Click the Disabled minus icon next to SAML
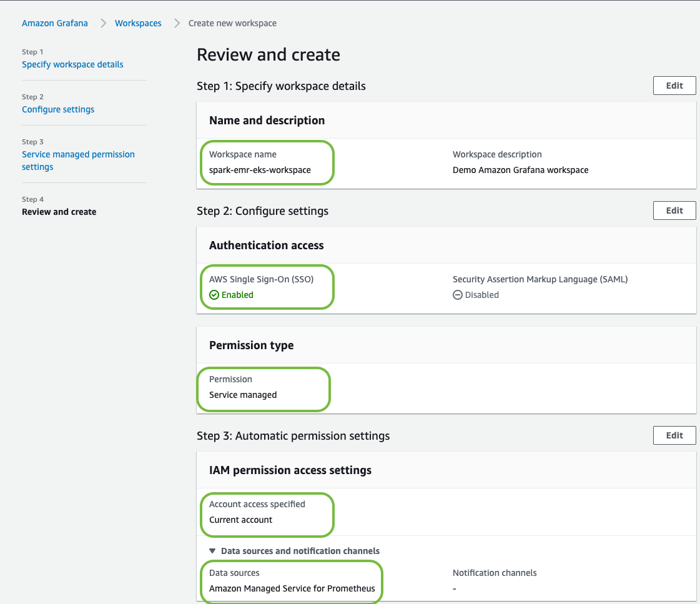This screenshot has height=604, width=700. tap(458, 294)
